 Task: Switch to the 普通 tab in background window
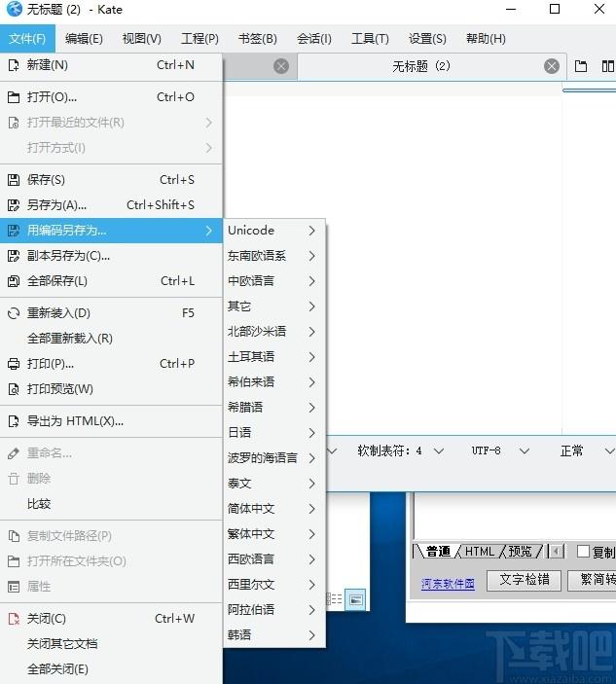click(x=438, y=552)
